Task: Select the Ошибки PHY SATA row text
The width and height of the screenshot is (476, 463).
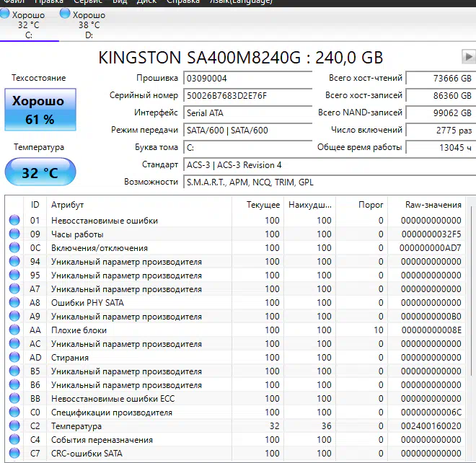Action: 87,303
